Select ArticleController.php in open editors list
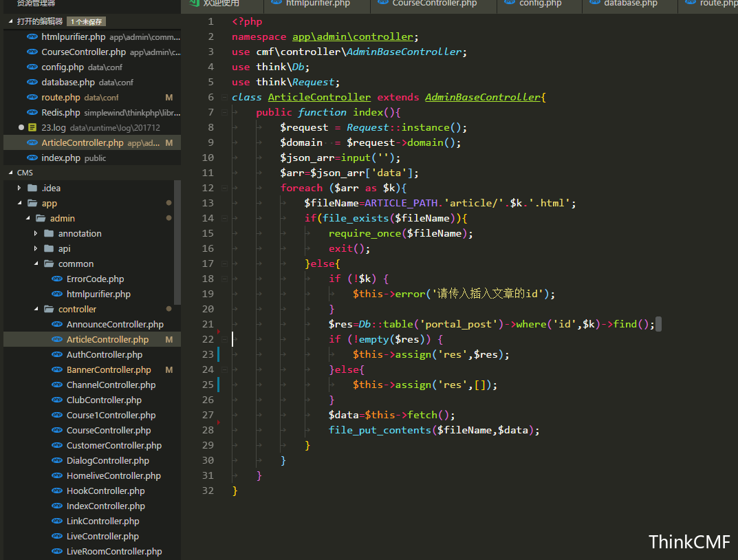 point(92,142)
